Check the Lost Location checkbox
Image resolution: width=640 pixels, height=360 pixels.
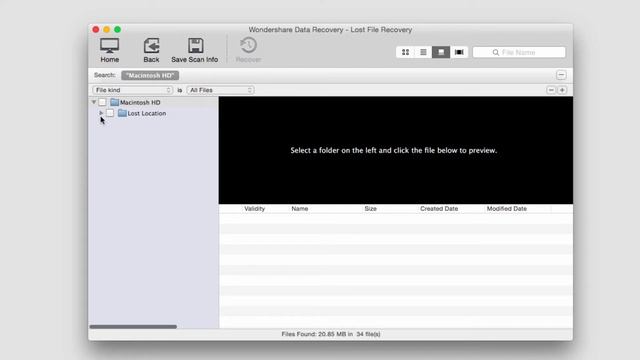point(110,113)
